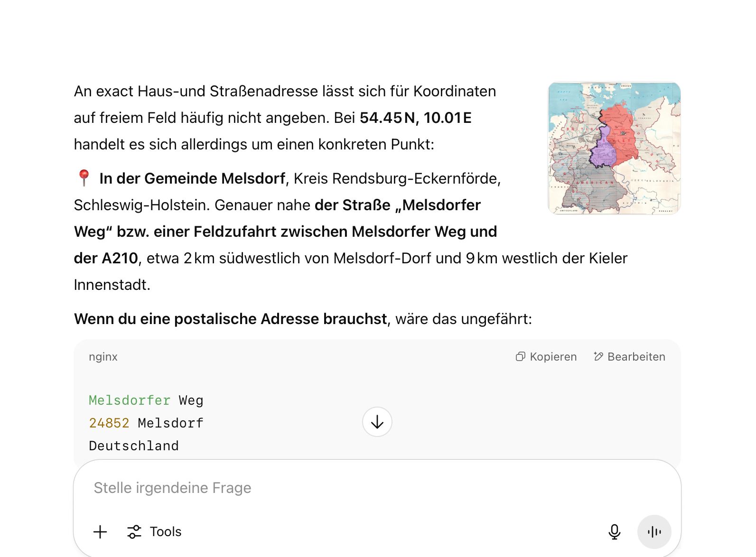756x557 pixels.
Task: Select postal code 24852 in code block
Action: [x=109, y=423]
